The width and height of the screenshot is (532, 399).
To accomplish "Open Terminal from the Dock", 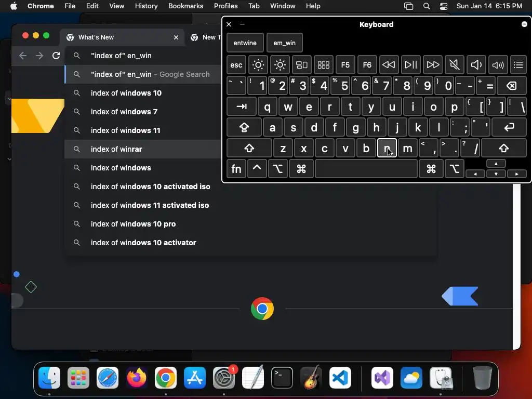I will tap(282, 378).
